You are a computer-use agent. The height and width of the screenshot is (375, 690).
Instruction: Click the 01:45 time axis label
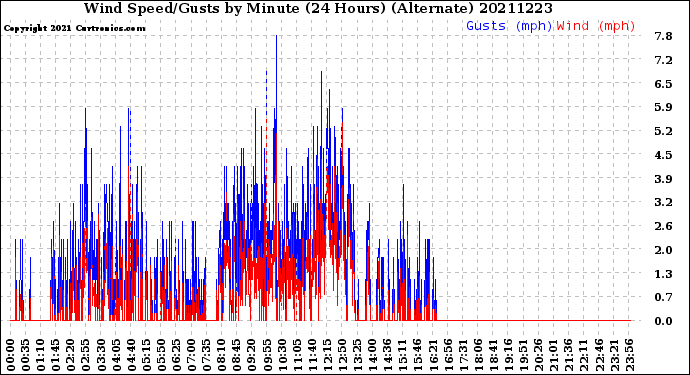[56, 355]
